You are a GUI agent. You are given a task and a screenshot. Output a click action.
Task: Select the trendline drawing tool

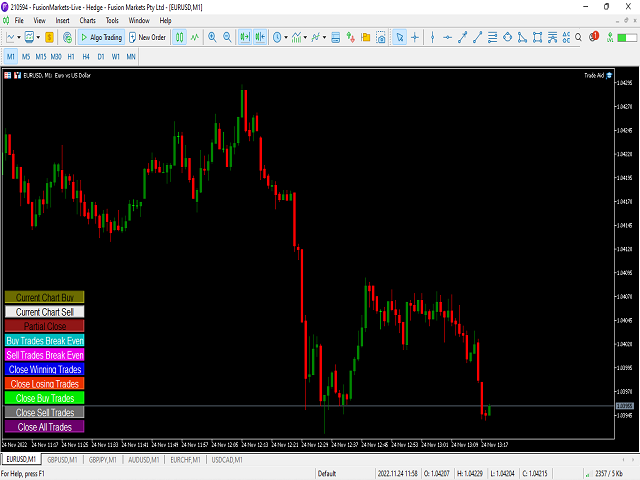click(x=462, y=37)
